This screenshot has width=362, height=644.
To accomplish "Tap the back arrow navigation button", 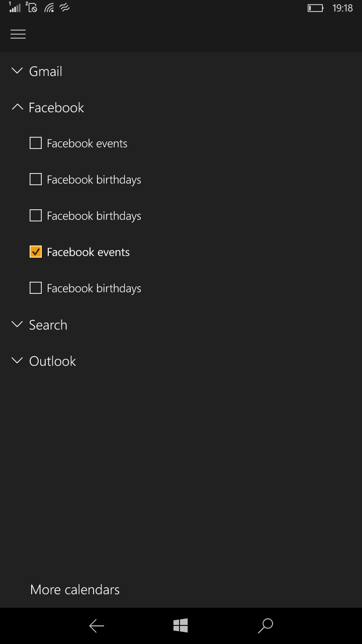I will pos(97,626).
